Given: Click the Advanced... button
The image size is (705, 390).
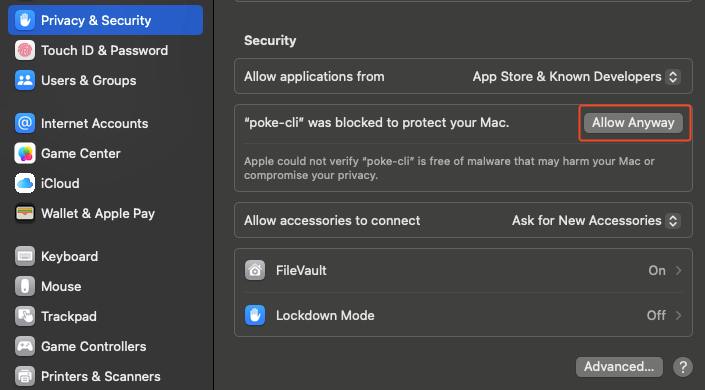Looking at the screenshot, I should pyautogui.click(x=619, y=367).
